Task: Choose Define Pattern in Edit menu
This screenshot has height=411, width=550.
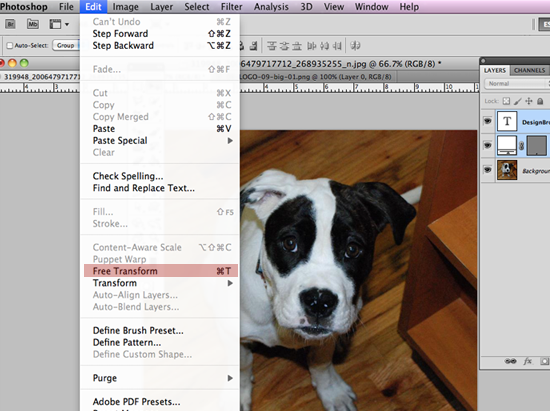Action: (x=161, y=342)
